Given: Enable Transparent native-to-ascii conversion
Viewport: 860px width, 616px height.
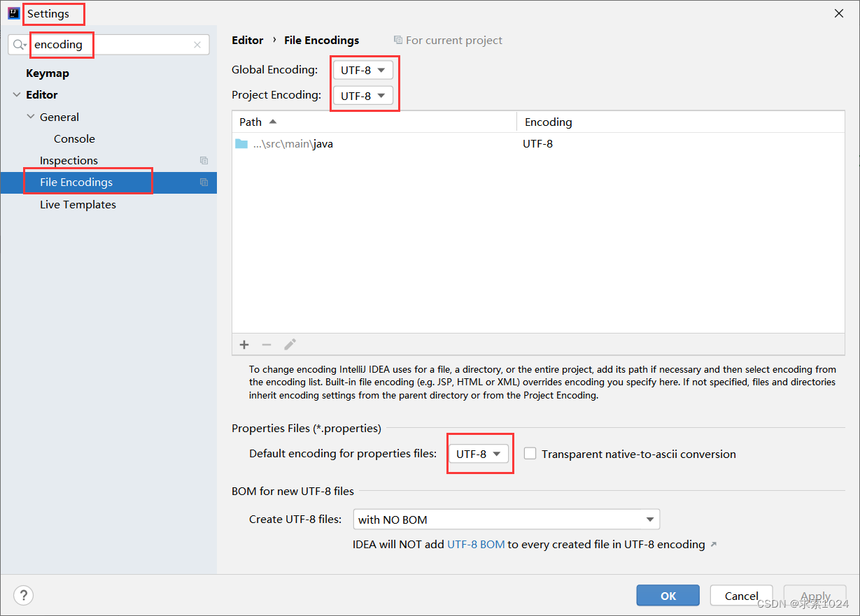Looking at the screenshot, I should click(530, 454).
